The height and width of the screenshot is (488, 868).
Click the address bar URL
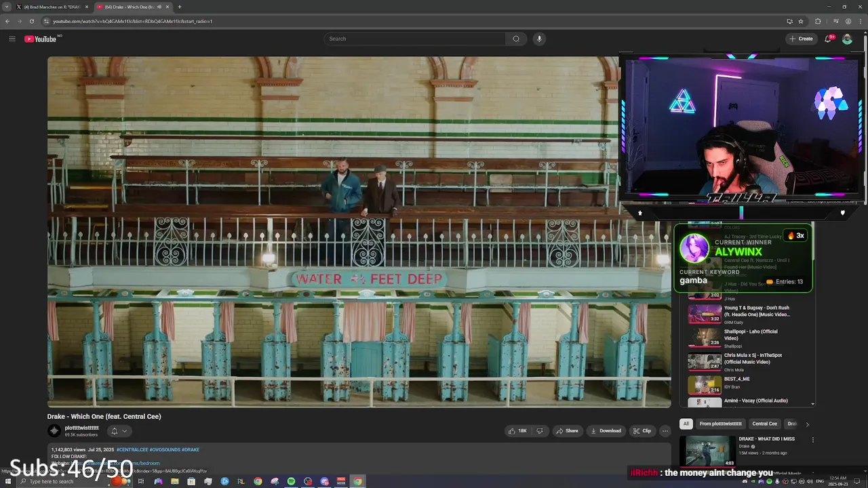point(132,21)
